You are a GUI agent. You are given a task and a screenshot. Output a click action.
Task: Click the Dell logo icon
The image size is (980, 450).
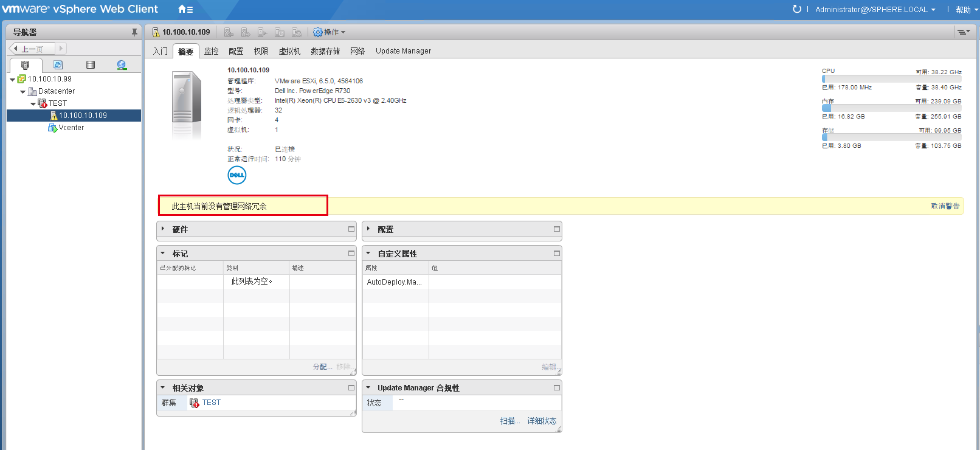point(237,175)
